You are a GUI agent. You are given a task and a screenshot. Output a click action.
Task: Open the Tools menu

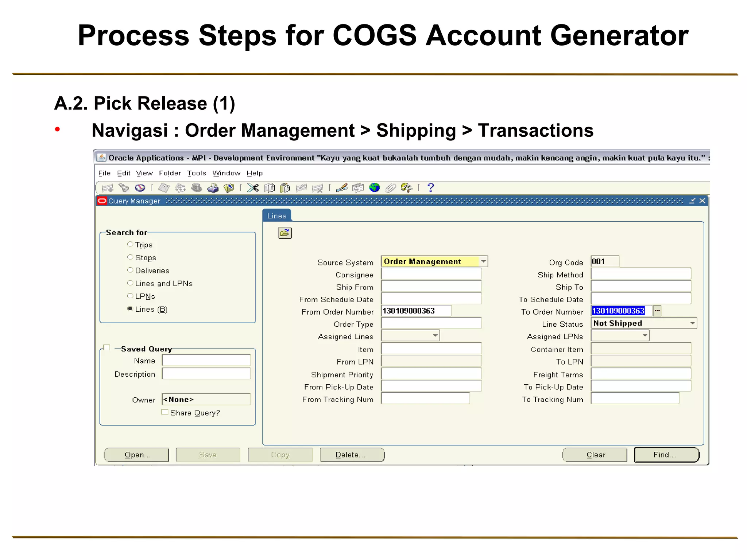197,173
